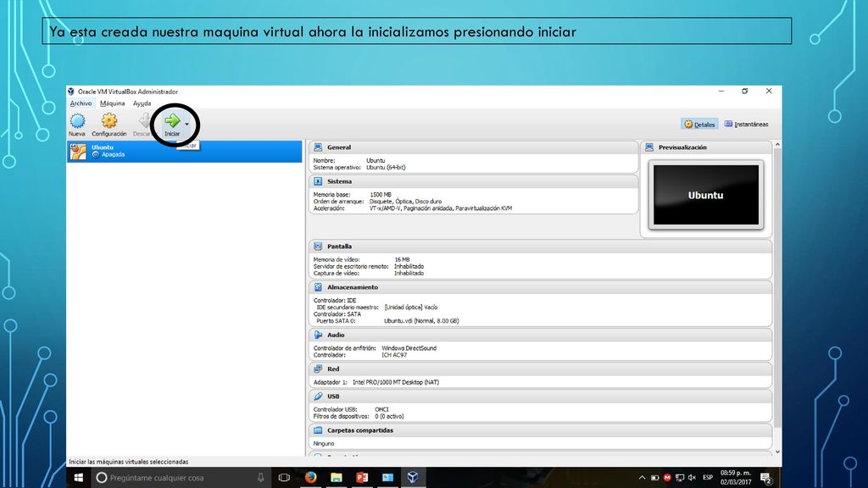Switch to the Detalles view
This screenshot has width=868, height=488.
coord(699,125)
